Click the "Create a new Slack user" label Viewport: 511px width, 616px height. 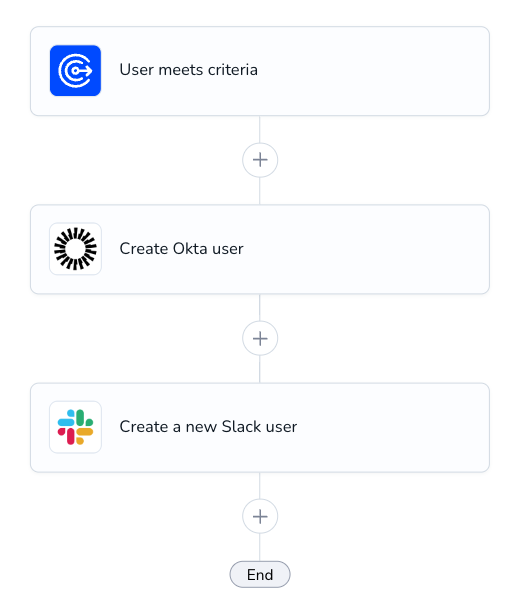[208, 427]
